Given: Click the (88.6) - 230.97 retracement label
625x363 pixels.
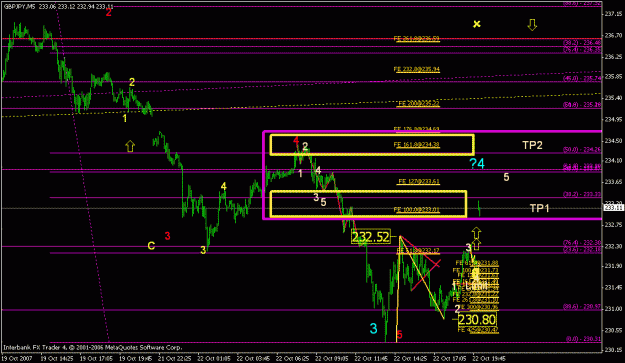Looking at the screenshot, I should (x=582, y=307).
